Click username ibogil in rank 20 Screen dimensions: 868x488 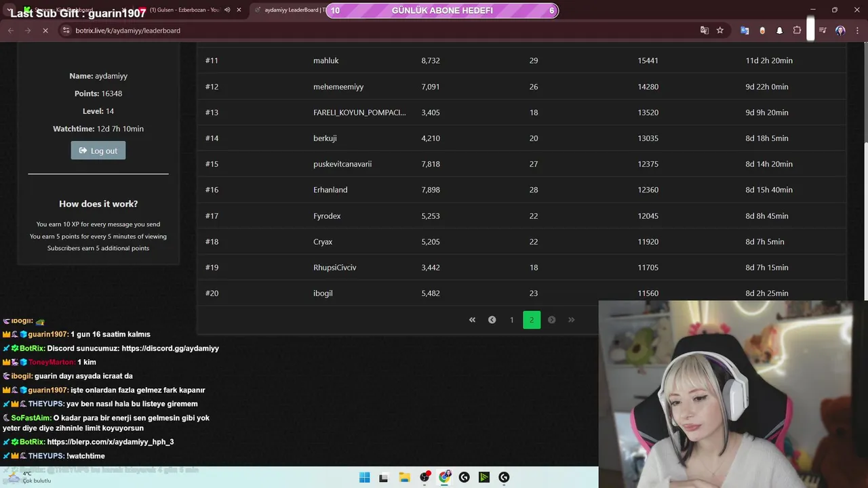[x=323, y=293]
